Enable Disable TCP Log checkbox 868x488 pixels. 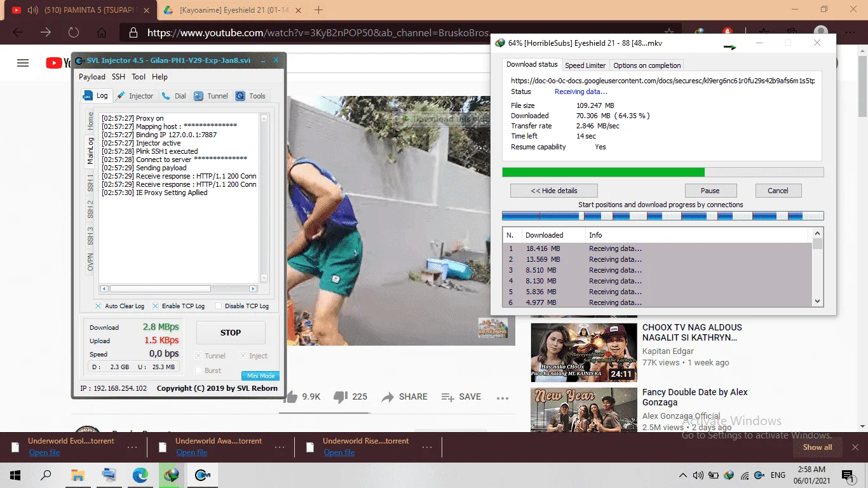(218, 306)
